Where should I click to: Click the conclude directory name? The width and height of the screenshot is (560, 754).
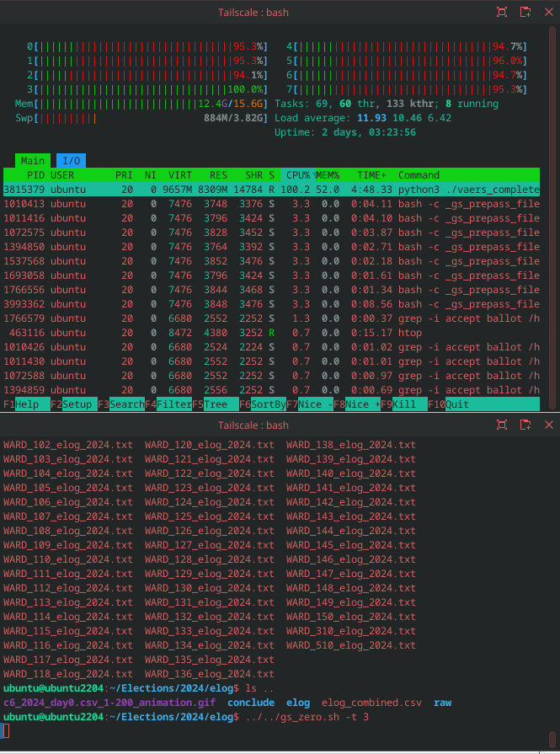[x=251, y=703]
